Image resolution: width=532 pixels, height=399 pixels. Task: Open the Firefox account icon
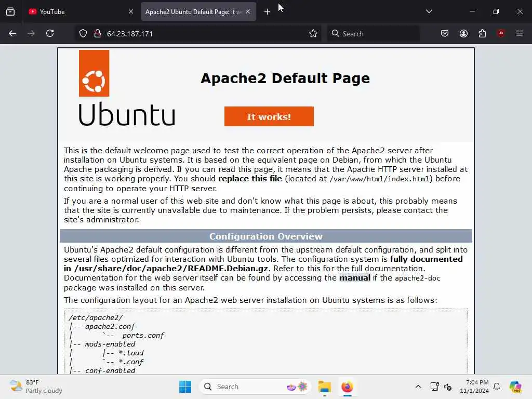pyautogui.click(x=463, y=33)
